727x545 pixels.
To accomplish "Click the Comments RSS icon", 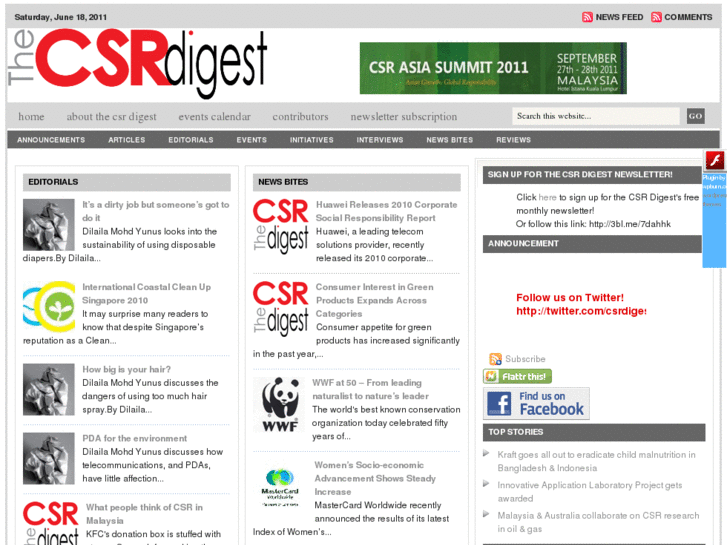I will 656,17.
